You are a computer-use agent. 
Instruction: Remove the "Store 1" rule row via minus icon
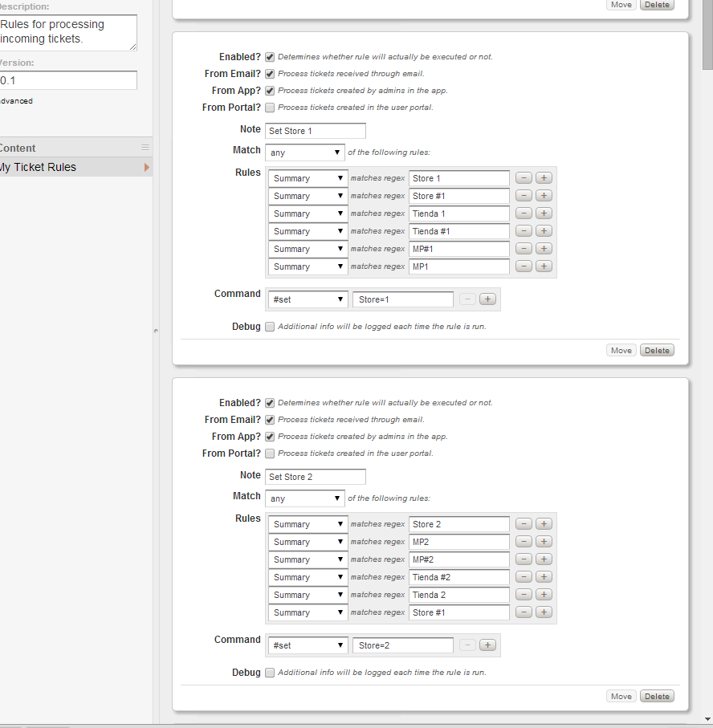point(524,177)
